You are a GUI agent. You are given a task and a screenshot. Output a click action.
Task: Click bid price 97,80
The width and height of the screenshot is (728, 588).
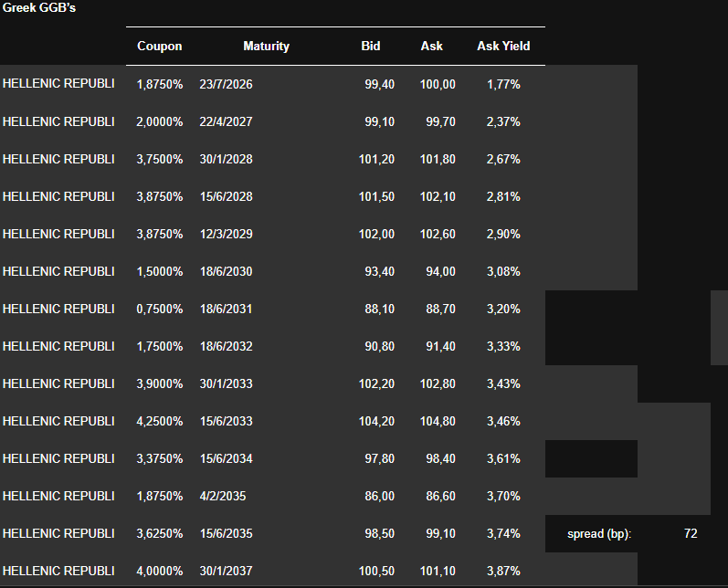[x=379, y=458]
